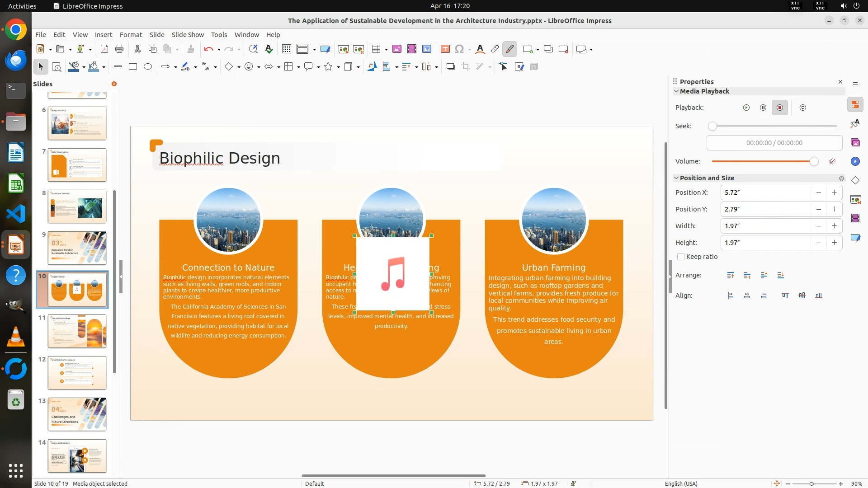
Task: Select slide 11 thumbnail in panel
Action: 77,331
